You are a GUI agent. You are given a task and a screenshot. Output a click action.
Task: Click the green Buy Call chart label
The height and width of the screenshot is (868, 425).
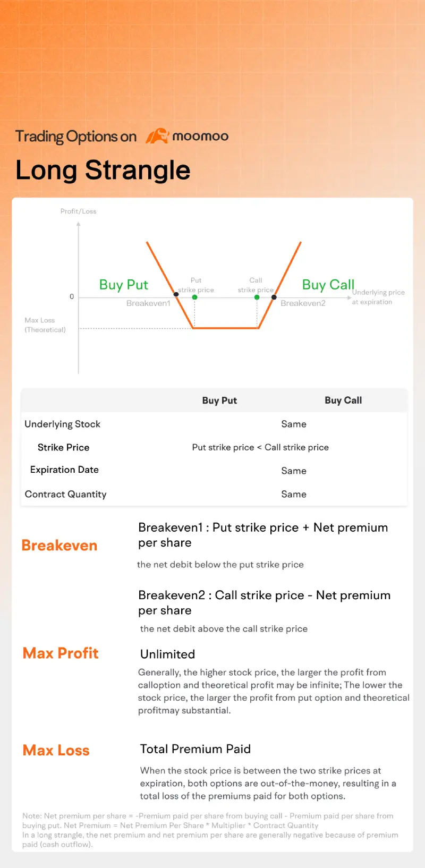pos(328,285)
